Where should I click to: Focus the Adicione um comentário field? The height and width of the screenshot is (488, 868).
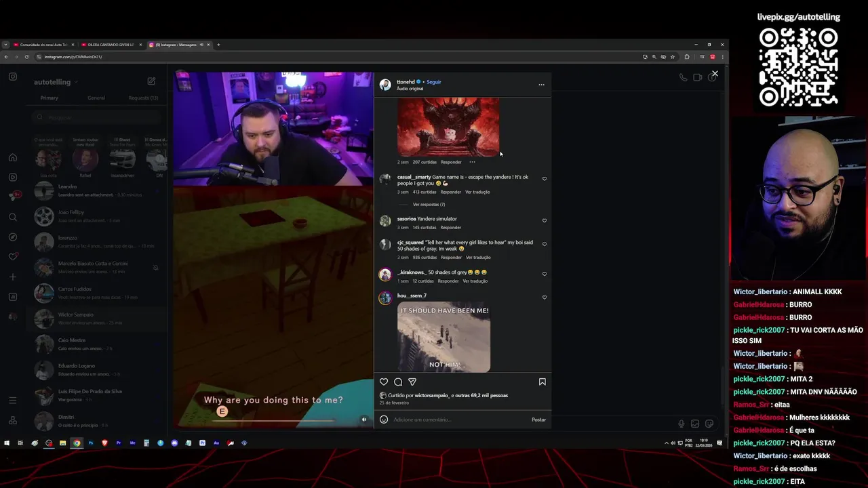[x=460, y=420]
